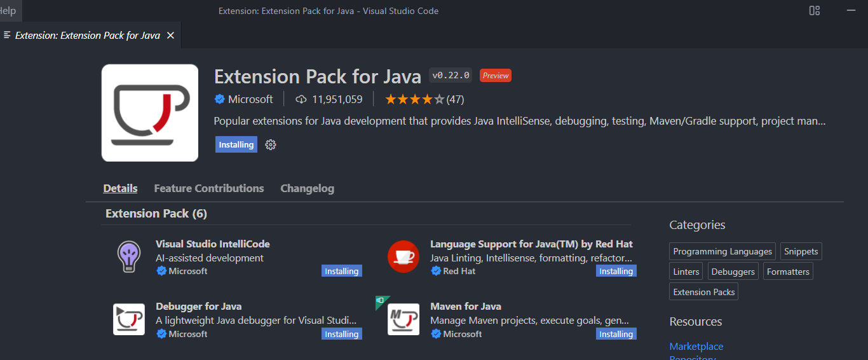Screen dimensions: 868x360
Task: Click the verified badge next to Red Hat
Action: point(436,271)
